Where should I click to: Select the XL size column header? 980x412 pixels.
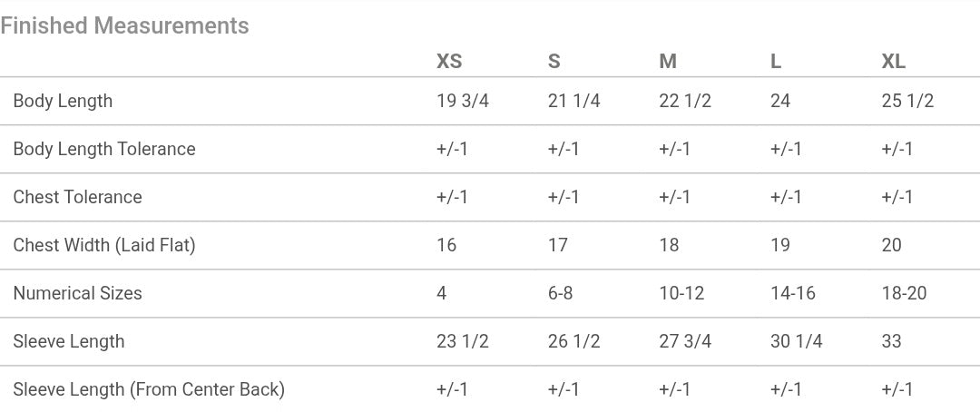tap(893, 62)
